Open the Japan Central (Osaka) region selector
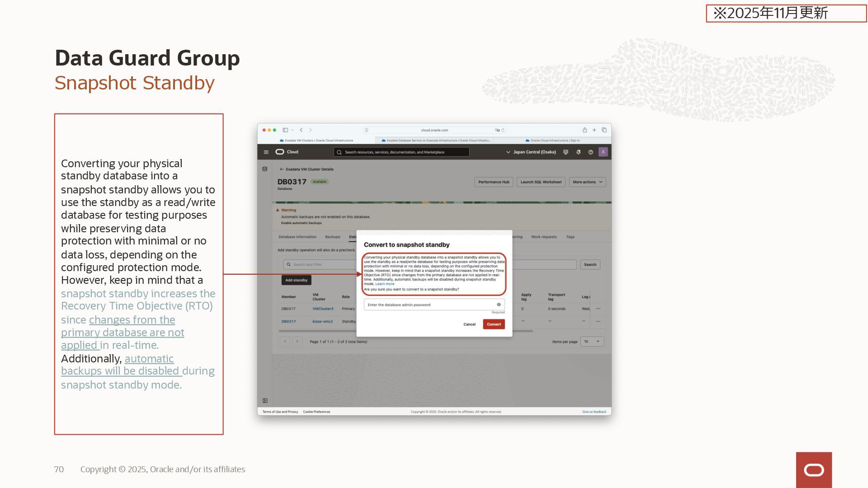Image resolution: width=868 pixels, height=488 pixels. [x=531, y=152]
